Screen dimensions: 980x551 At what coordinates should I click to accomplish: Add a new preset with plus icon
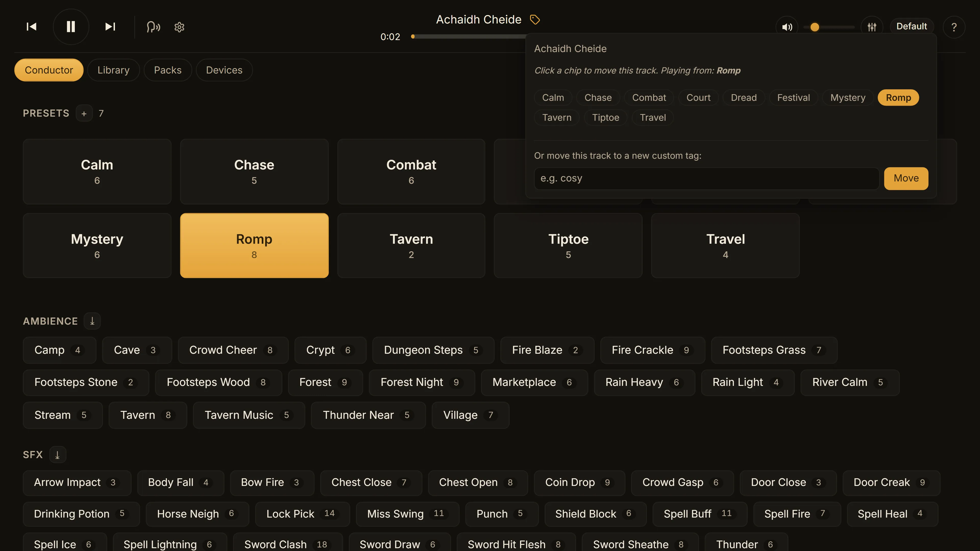[x=84, y=113]
